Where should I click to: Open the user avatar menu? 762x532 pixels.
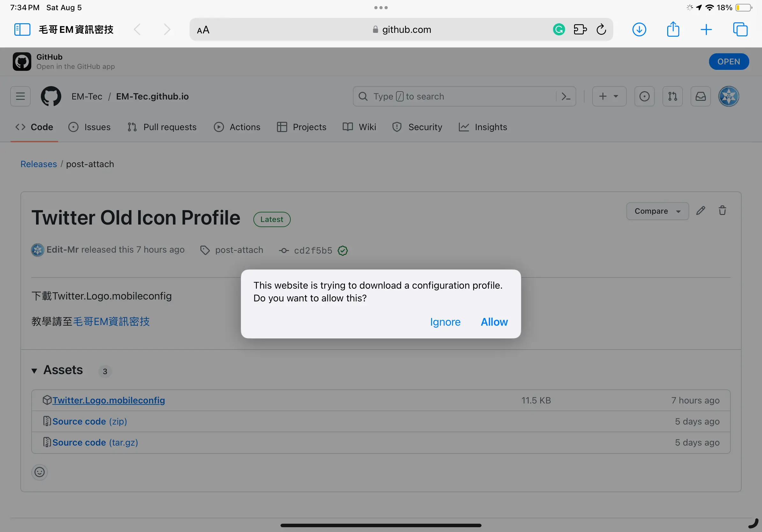[729, 97]
